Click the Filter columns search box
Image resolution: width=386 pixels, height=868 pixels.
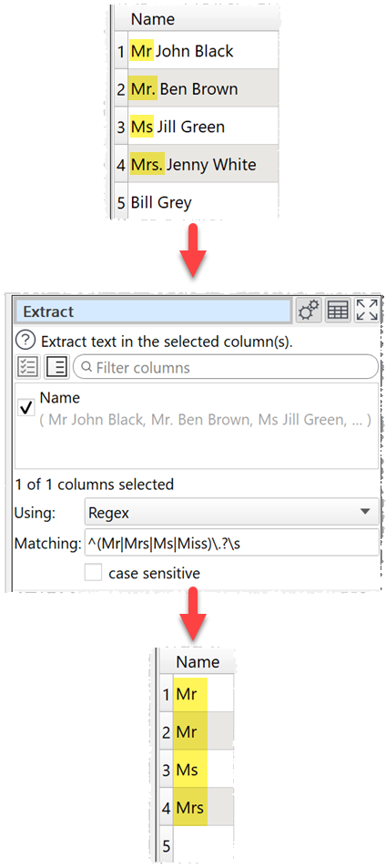(226, 368)
